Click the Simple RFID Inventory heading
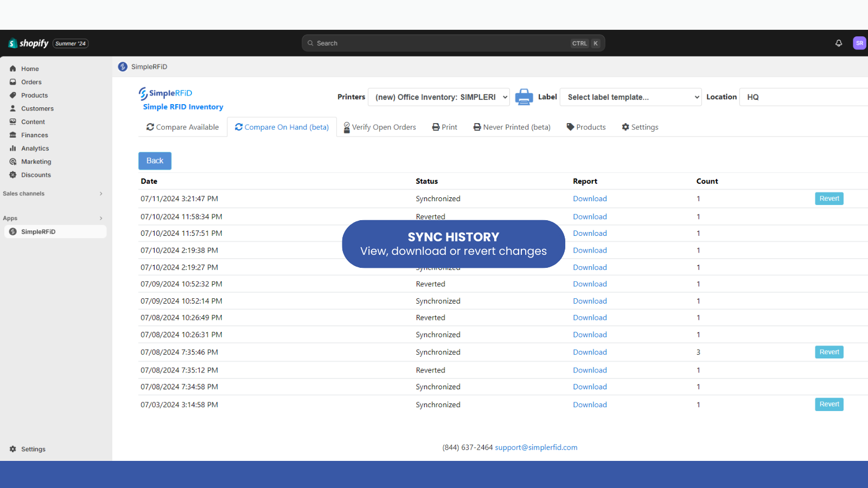 [183, 107]
